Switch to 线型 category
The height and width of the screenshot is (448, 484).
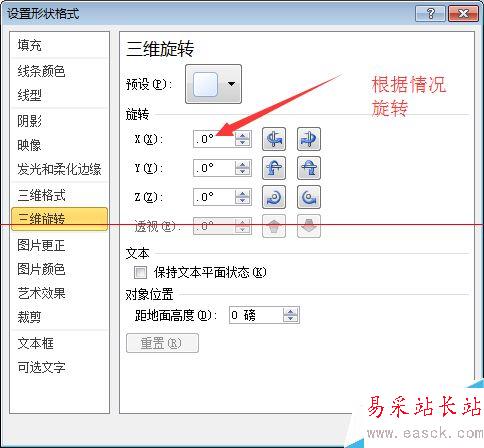point(60,95)
